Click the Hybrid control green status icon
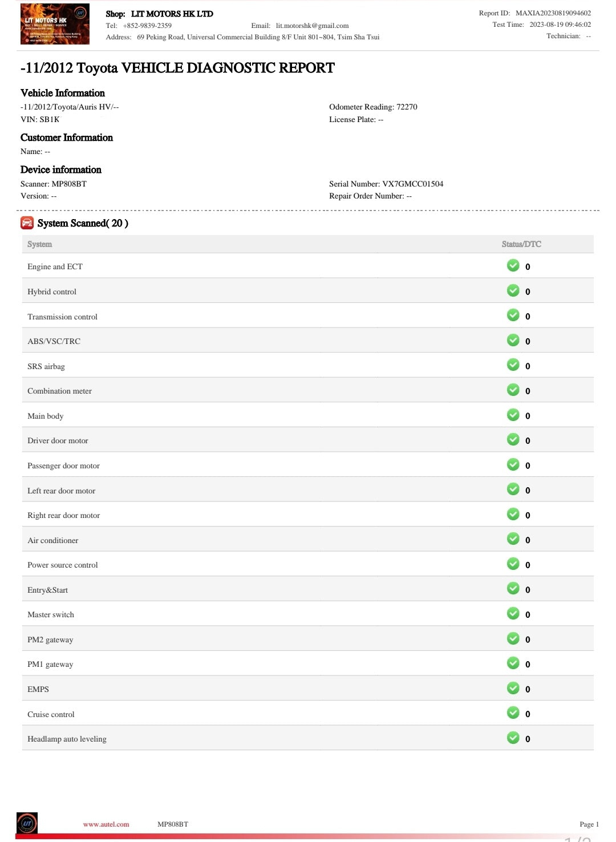Screen dimensions: 616x842 click(513, 291)
